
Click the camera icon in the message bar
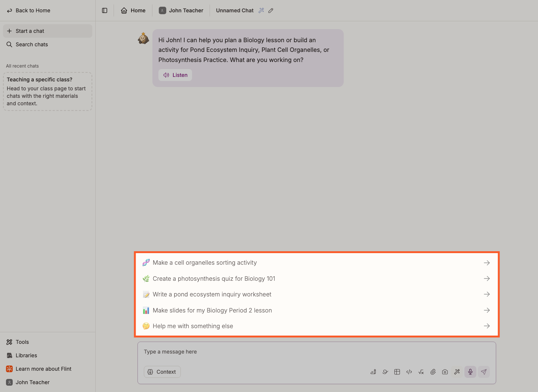[x=445, y=372]
